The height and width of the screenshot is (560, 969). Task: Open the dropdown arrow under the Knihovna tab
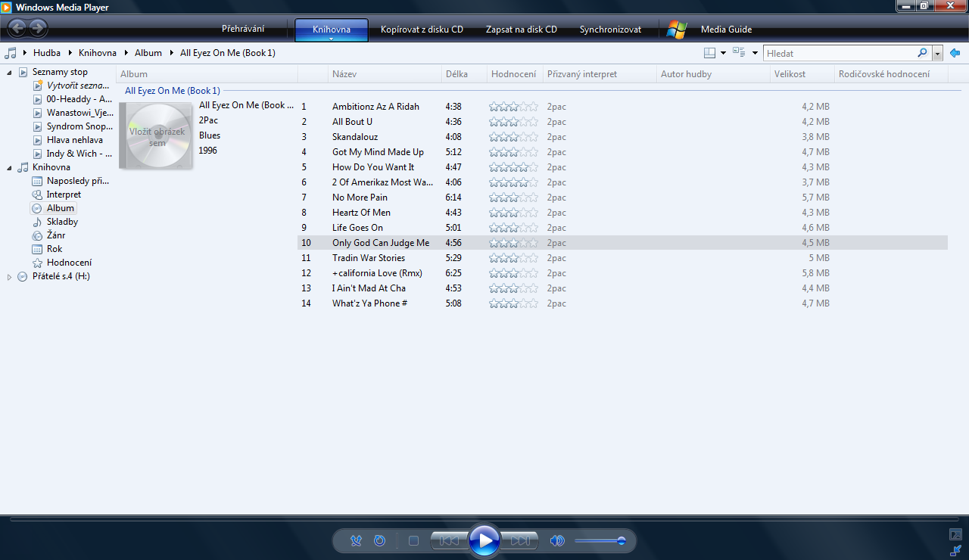click(x=332, y=39)
